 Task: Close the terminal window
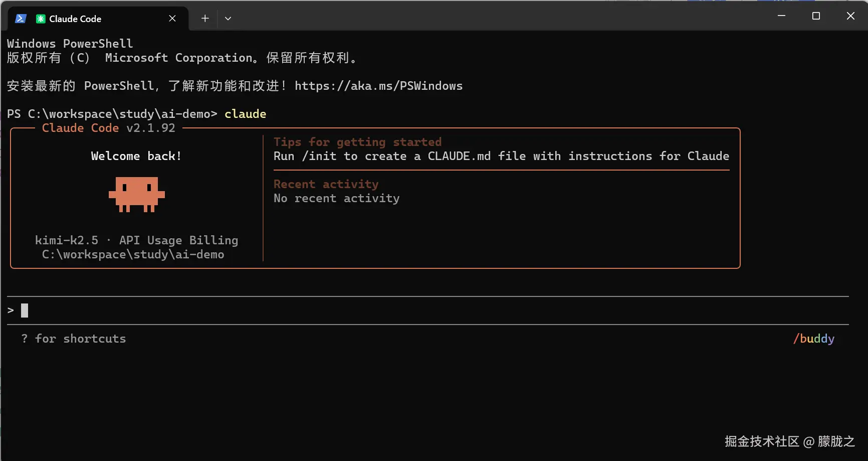pos(850,16)
